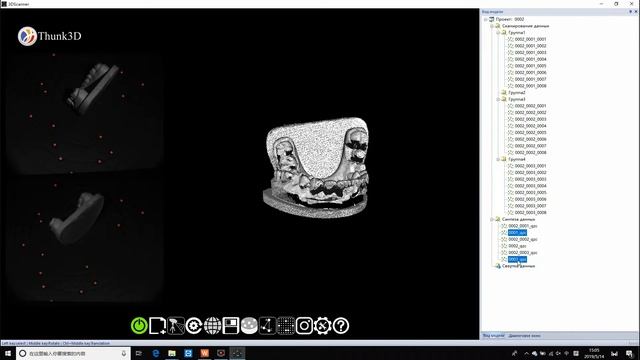
Task: Collapse the Группа1 group node
Action: [498, 33]
